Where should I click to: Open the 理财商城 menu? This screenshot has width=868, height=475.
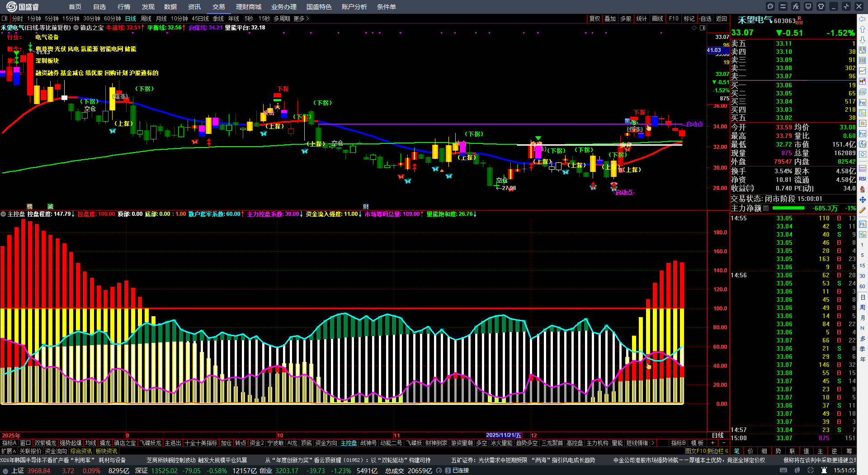point(249,7)
